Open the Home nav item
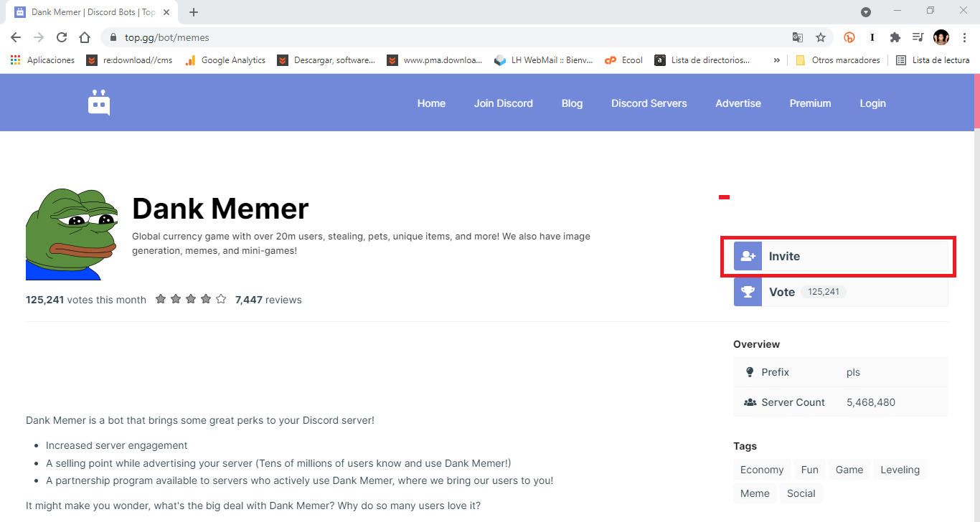This screenshot has width=980, height=522. (x=431, y=103)
